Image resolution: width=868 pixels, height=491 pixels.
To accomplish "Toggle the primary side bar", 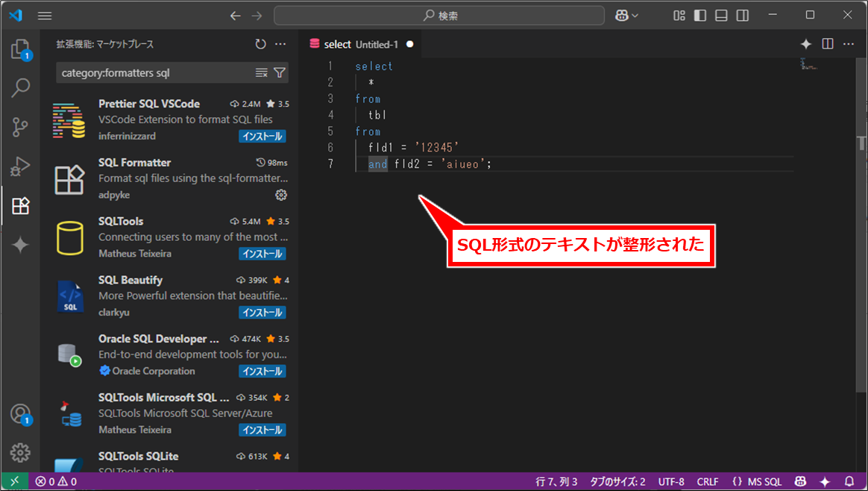I will (700, 16).
